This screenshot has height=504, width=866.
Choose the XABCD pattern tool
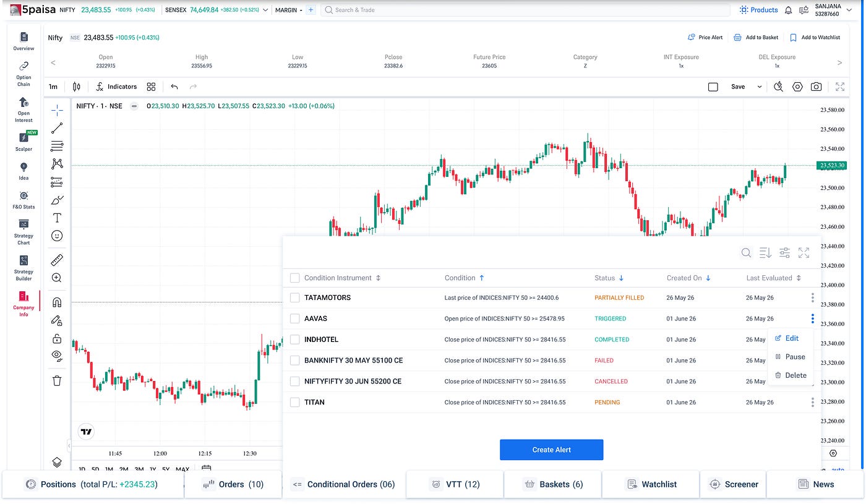(x=57, y=164)
